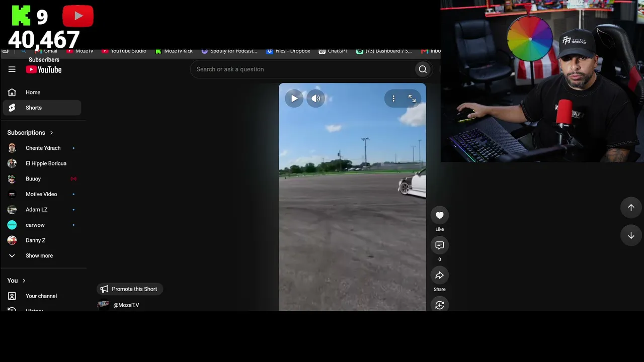644x362 pixels.
Task: Open the YouTube Studio bookmark
Action: click(x=124, y=51)
